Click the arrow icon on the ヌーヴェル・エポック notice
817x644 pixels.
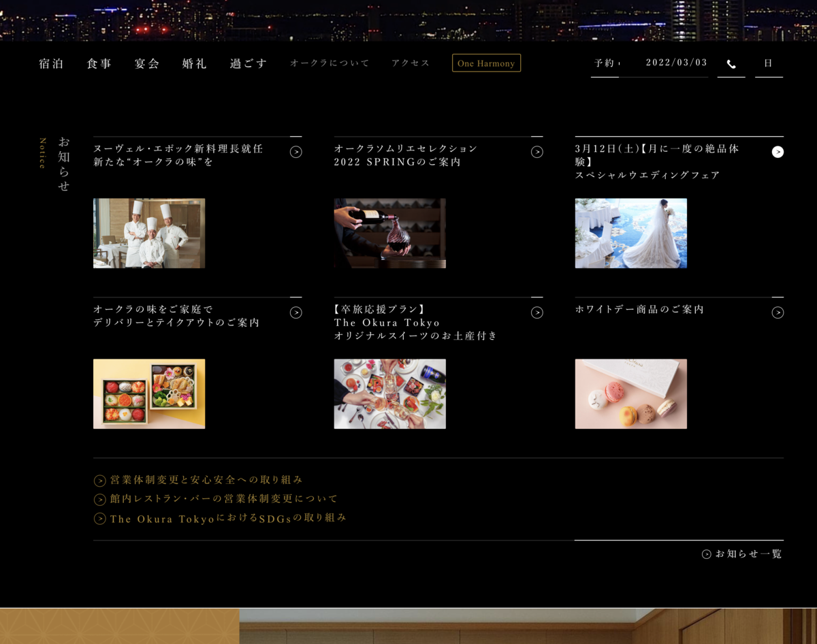[x=296, y=152]
